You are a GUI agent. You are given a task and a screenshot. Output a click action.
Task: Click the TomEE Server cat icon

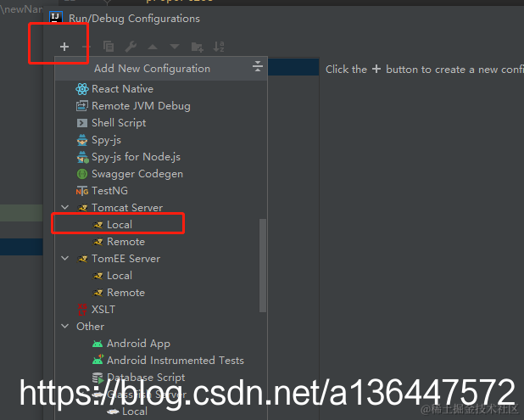click(x=82, y=259)
